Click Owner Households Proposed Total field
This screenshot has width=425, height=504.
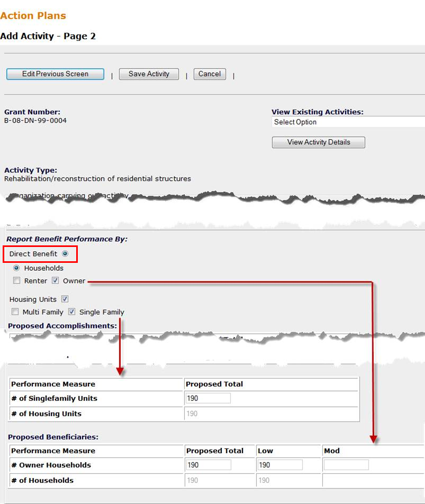209,465
